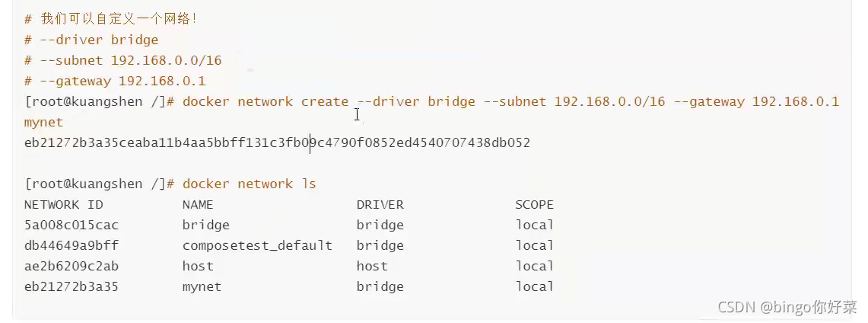Screen dimensions: 868x323
Task: Click the 'composetest_default' network name
Action: 257,245
